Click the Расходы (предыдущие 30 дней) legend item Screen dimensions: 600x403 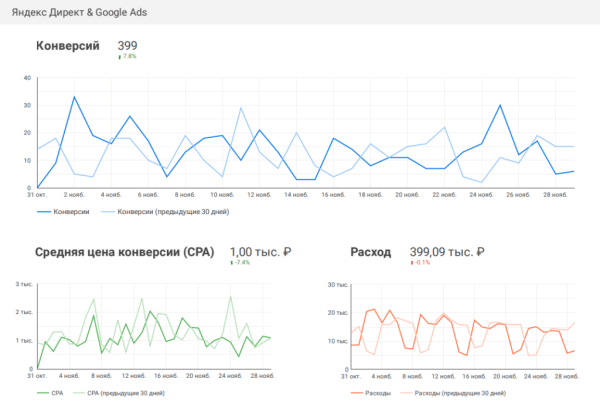tap(455, 392)
